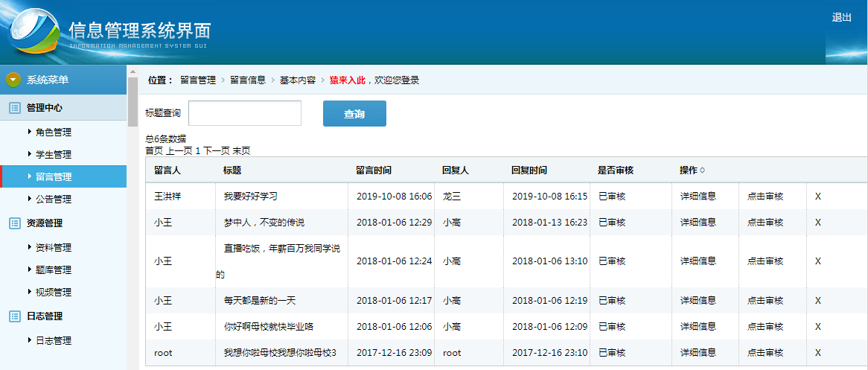The width and height of the screenshot is (868, 370).
Task: Focus the 标题查询 text input field
Action: point(244,113)
